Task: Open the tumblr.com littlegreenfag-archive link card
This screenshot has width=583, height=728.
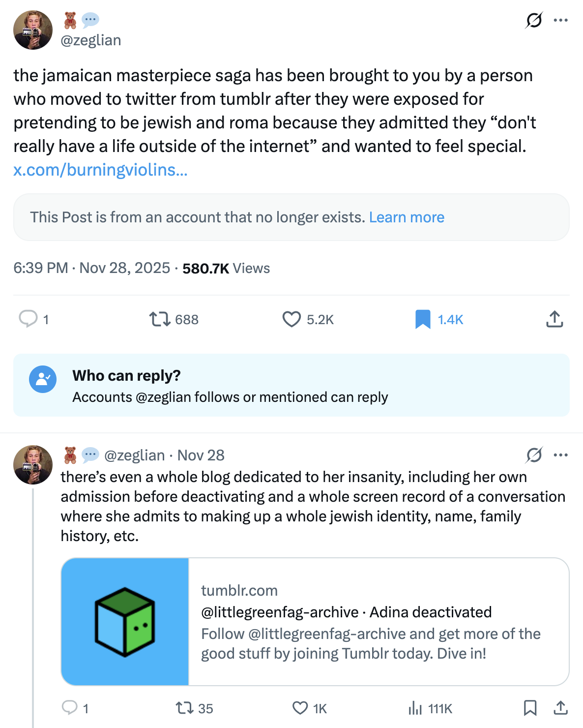Action: [x=315, y=621]
